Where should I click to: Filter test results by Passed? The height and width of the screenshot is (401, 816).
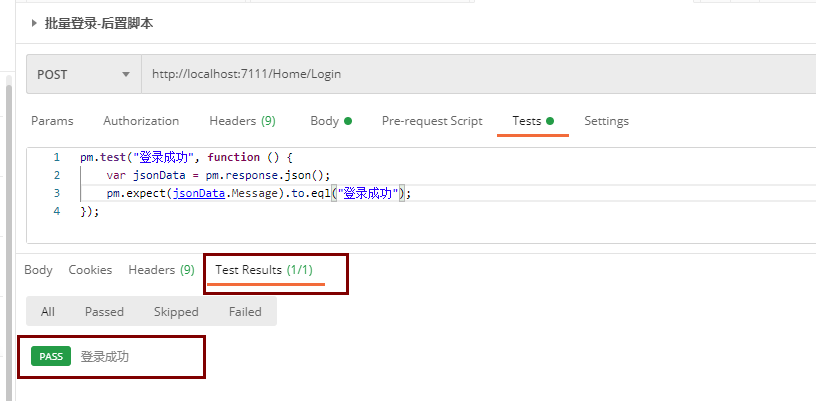click(104, 312)
